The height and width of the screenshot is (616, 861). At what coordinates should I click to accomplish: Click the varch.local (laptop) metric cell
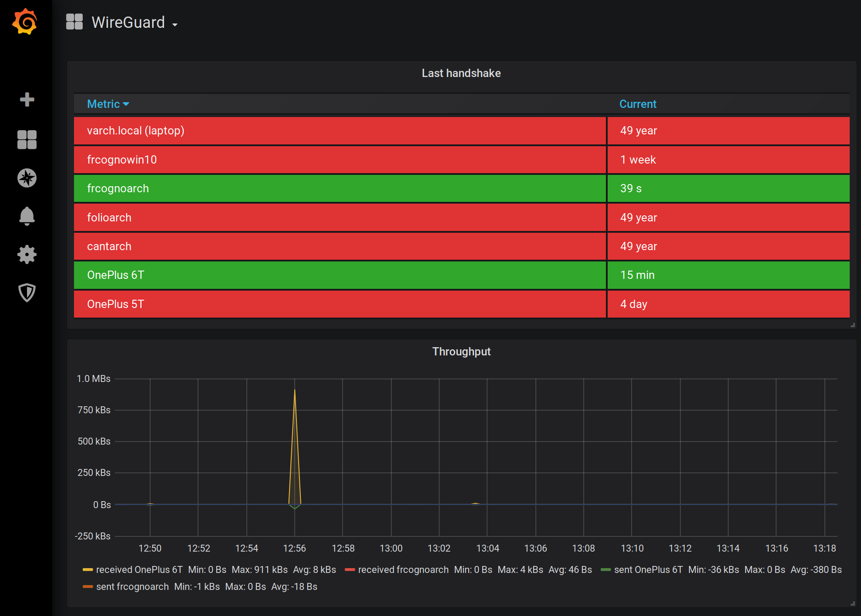tap(135, 131)
